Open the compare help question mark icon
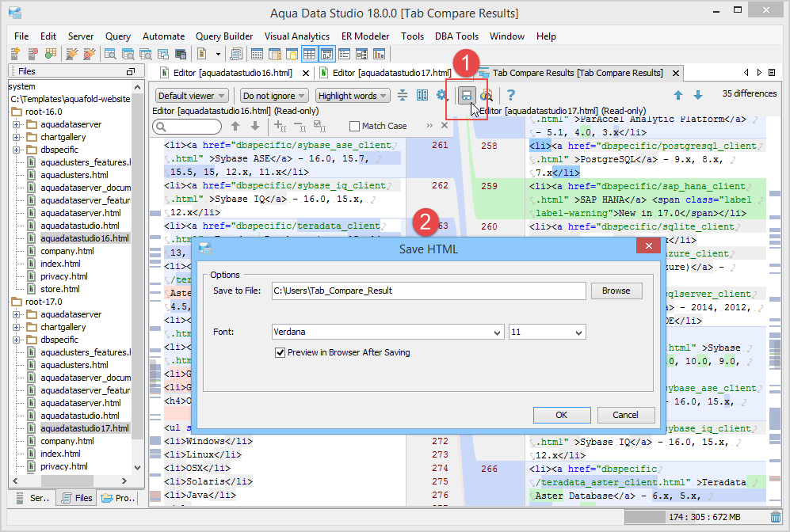 (511, 96)
